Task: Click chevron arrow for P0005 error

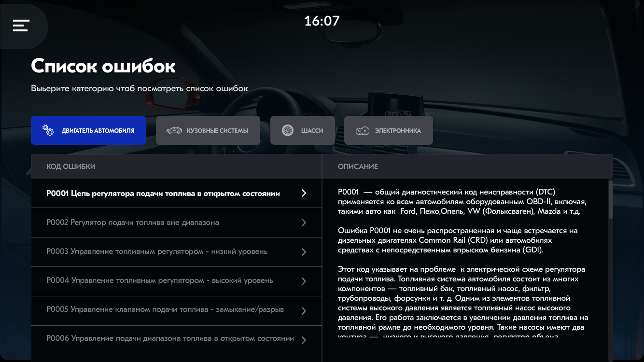Action: [x=304, y=311]
